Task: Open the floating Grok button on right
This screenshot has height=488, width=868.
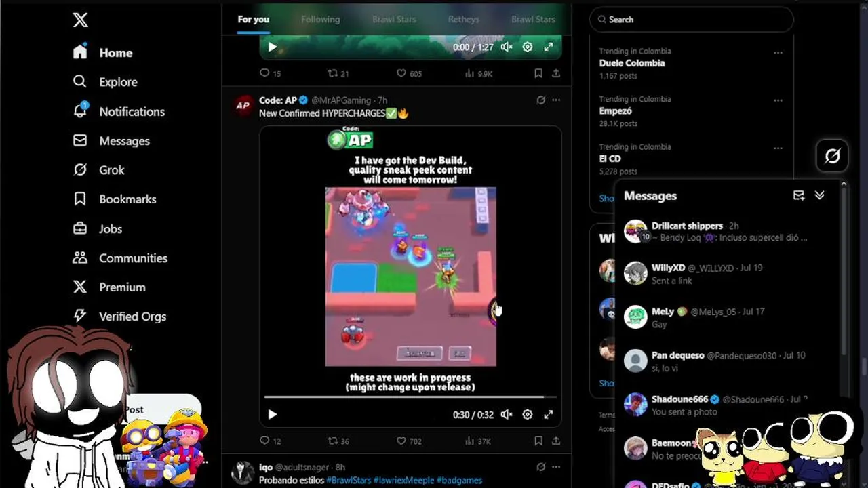Action: 832,157
